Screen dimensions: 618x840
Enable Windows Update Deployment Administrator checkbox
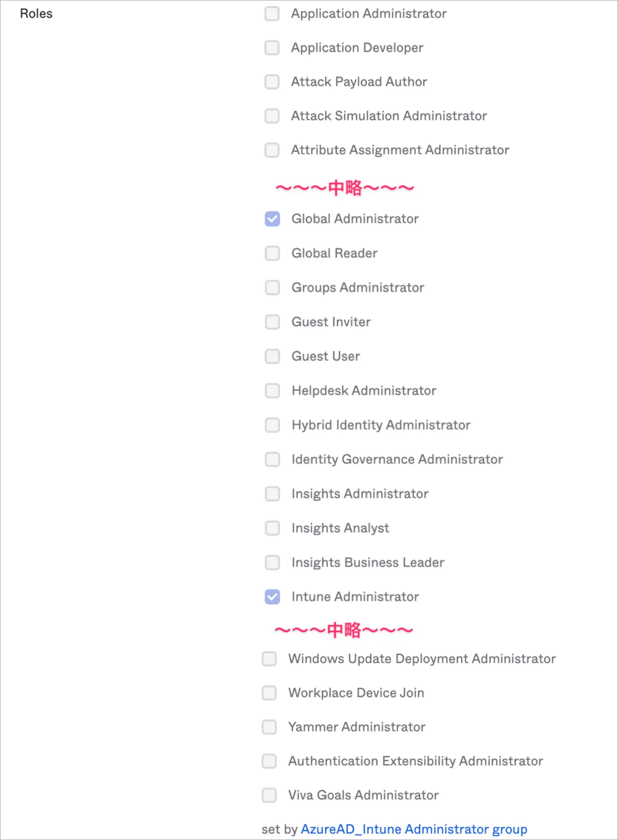pos(269,659)
